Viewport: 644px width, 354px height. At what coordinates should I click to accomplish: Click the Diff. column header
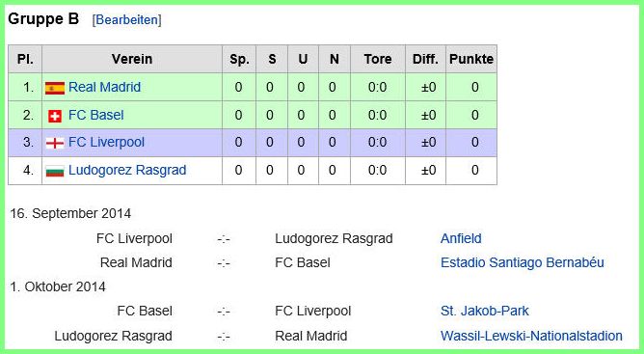click(x=425, y=59)
